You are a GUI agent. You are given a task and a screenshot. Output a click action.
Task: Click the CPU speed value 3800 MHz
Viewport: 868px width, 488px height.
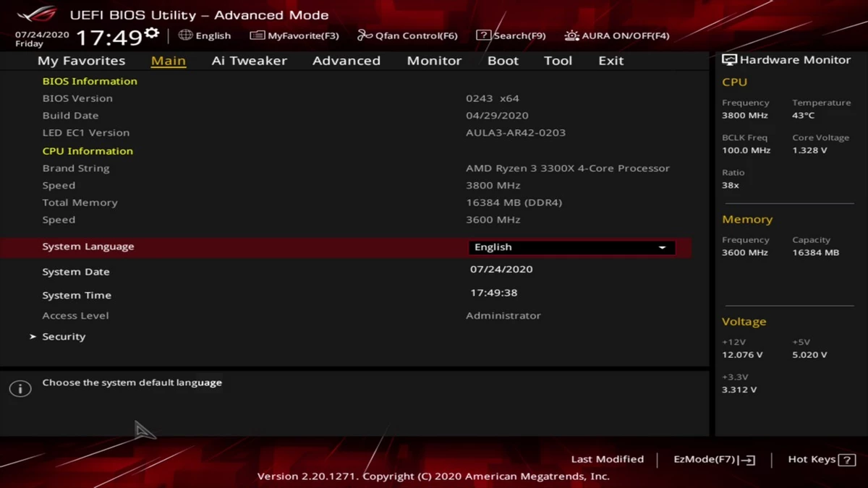click(493, 186)
